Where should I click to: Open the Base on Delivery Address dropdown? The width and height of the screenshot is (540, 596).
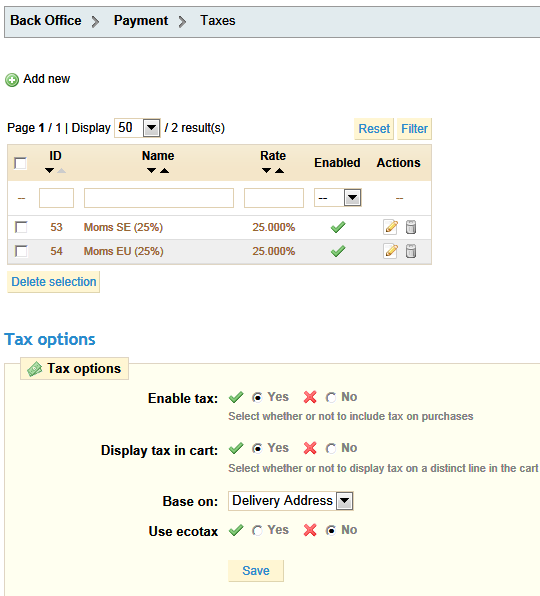pos(291,501)
